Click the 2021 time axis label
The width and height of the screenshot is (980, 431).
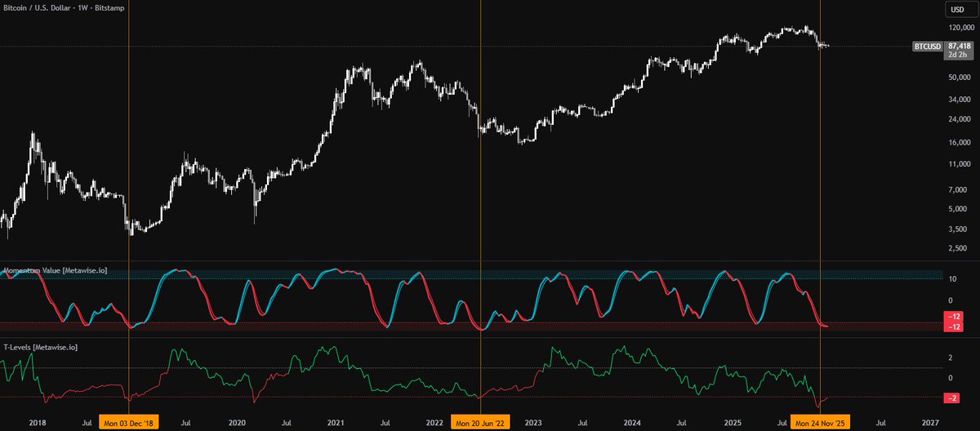pyautogui.click(x=334, y=423)
